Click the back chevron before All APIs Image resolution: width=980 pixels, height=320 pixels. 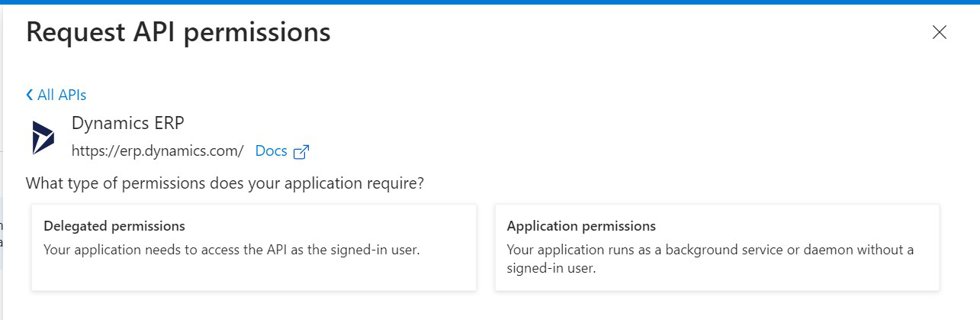(29, 95)
